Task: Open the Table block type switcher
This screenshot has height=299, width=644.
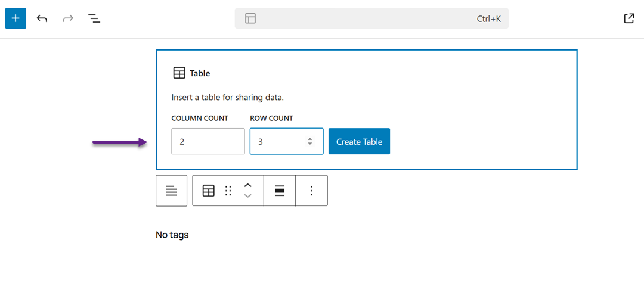Action: [209, 191]
